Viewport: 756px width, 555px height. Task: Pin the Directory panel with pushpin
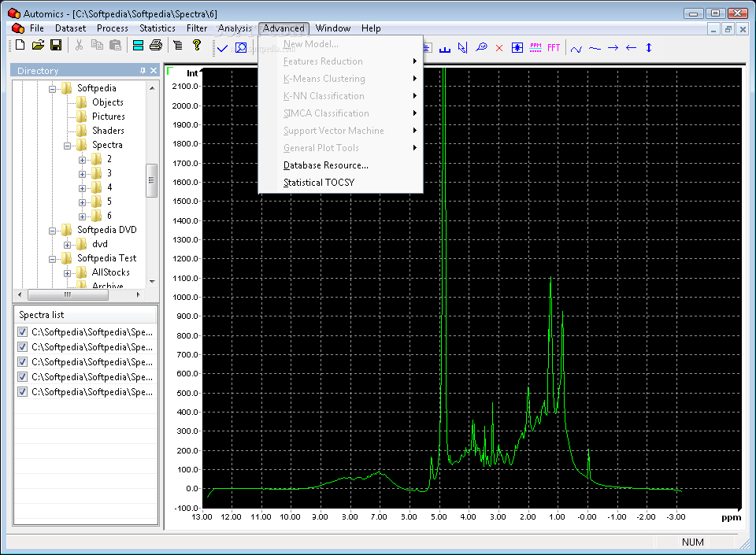pos(143,70)
